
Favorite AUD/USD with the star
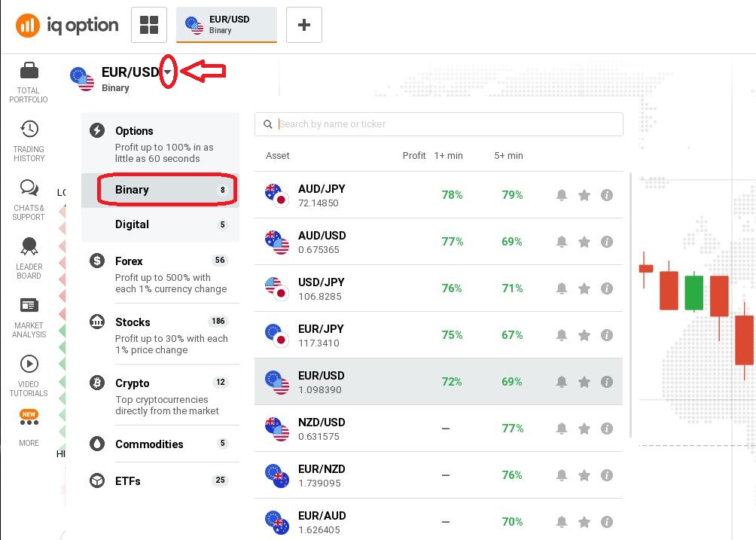pyautogui.click(x=584, y=242)
